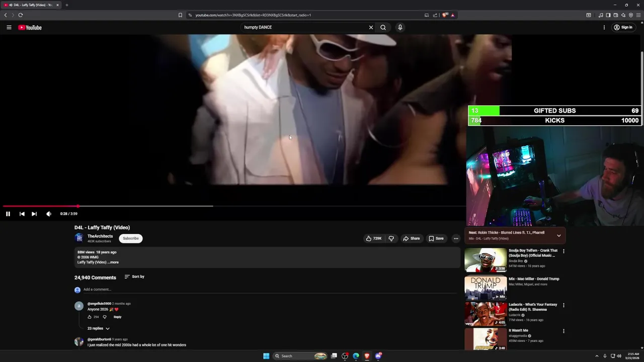Click the address bar URL
The width and height of the screenshot is (644, 362).
[253, 15]
